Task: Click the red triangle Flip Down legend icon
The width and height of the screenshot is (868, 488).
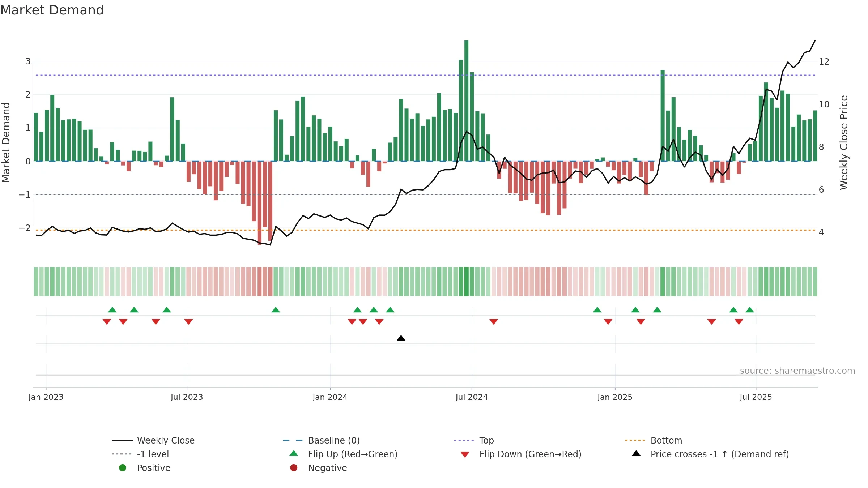Action: [x=465, y=455]
